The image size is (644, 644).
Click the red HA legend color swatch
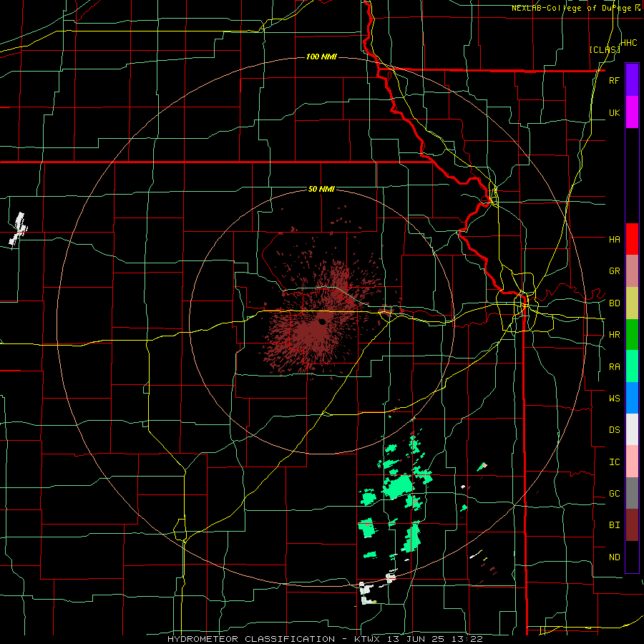coord(632,239)
